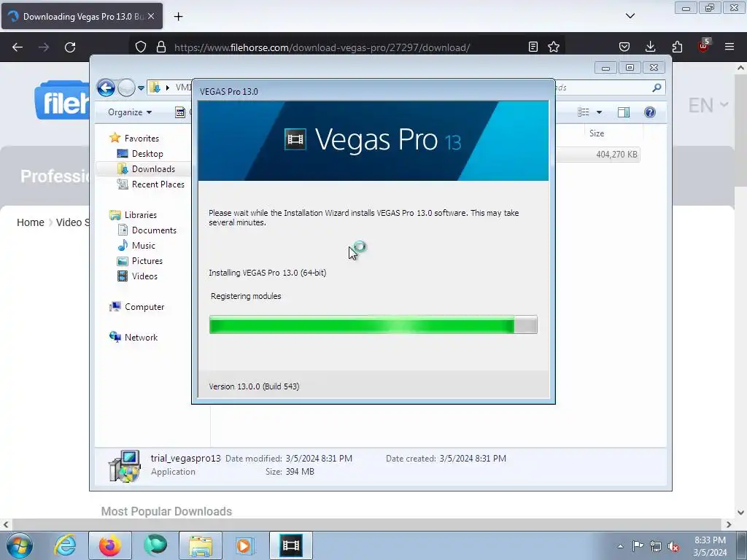Open Windows Explorer folder taskbar icon
Viewport: 747px width, 560px height.
click(x=201, y=545)
